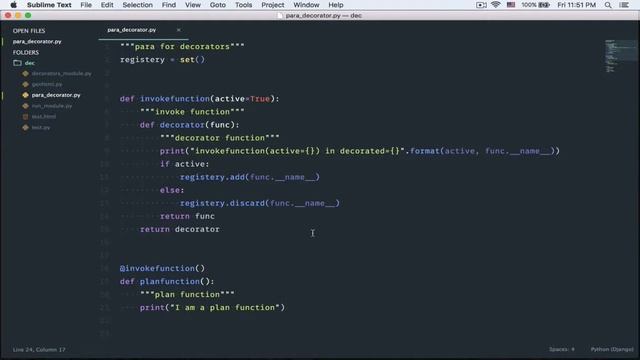The image size is (640, 360).
Task: Open test.html in the sidebar
Action: (44, 117)
